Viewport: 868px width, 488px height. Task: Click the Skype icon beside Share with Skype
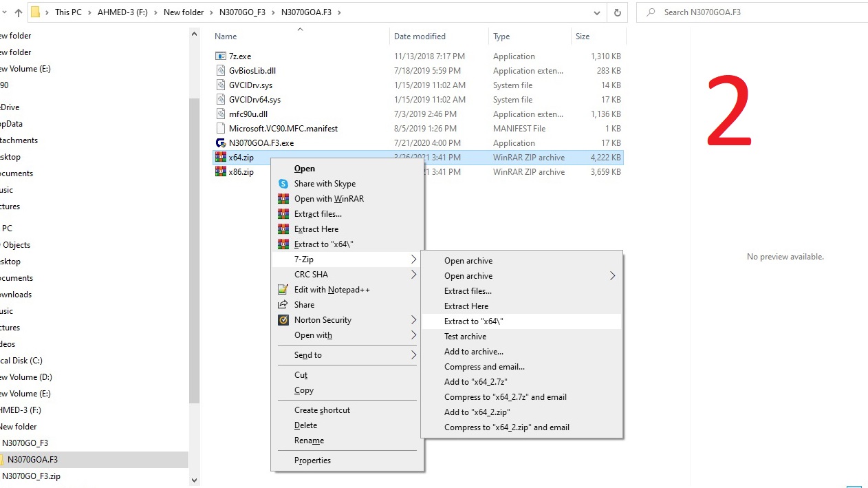point(283,184)
